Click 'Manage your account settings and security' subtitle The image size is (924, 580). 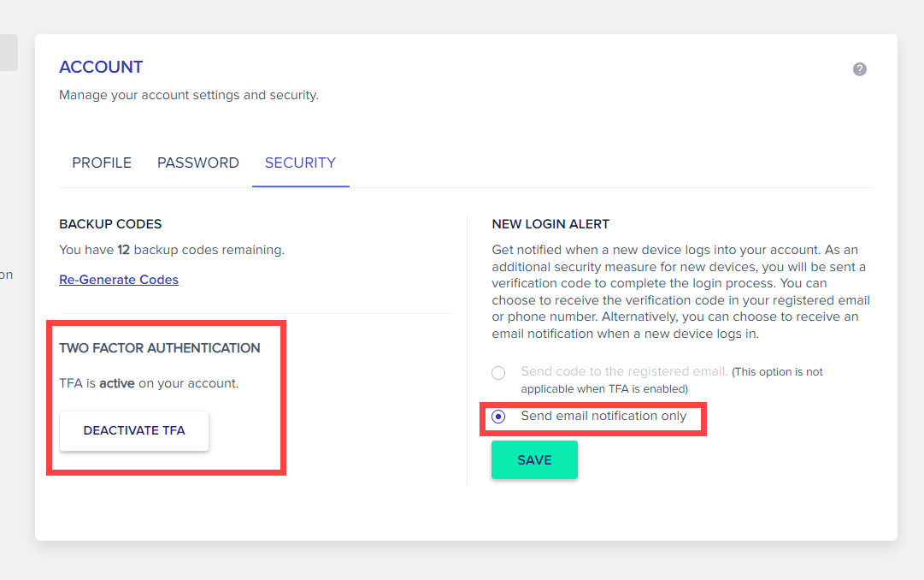click(189, 95)
